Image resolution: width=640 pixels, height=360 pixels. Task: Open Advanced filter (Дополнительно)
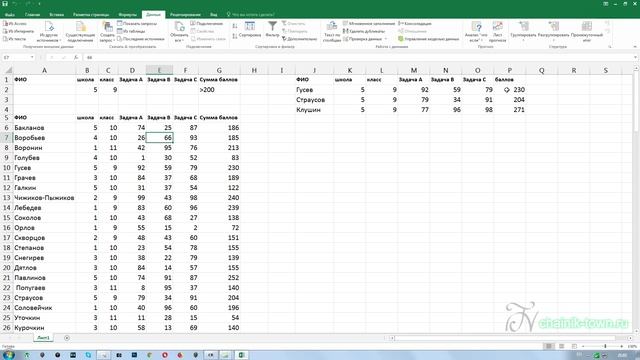point(299,39)
